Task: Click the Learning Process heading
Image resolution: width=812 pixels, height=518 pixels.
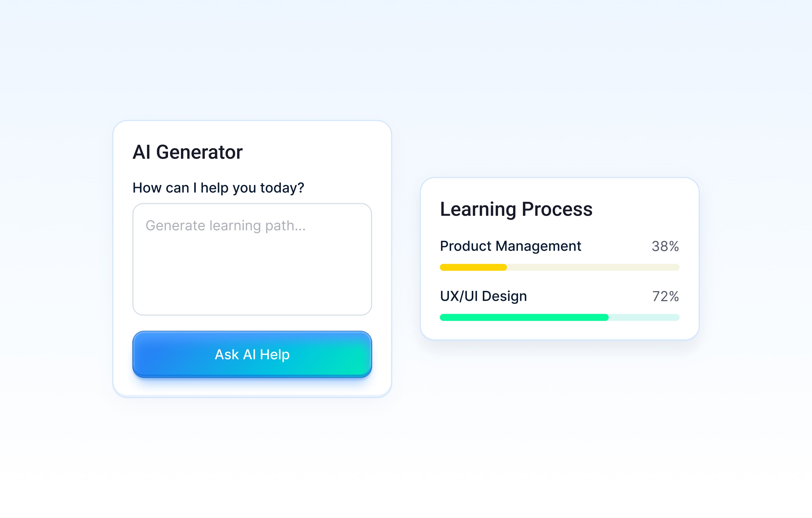Action: (516, 209)
